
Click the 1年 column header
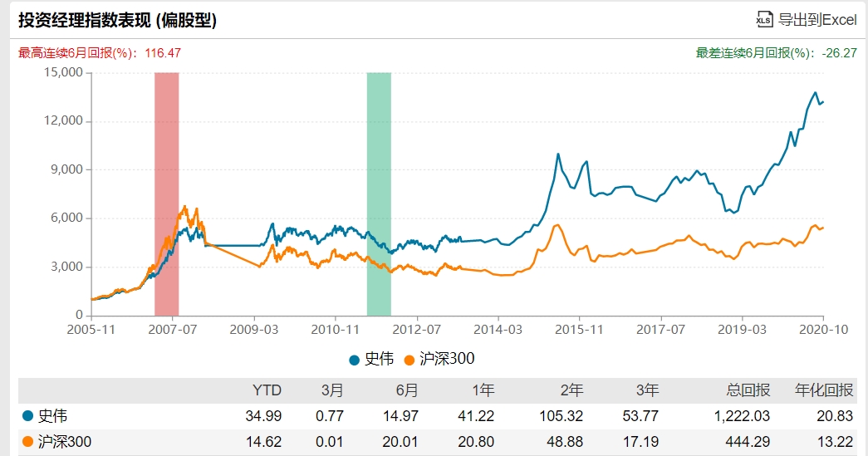tap(483, 390)
